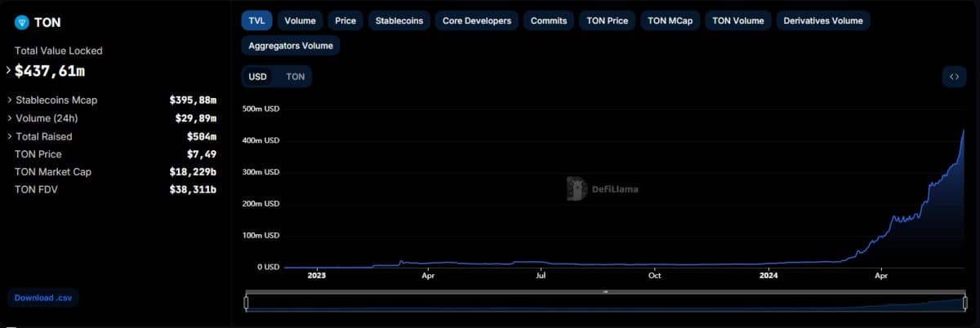The height and width of the screenshot is (328, 980).
Task: Click the TON FDV value $38,311b
Action: (x=194, y=190)
